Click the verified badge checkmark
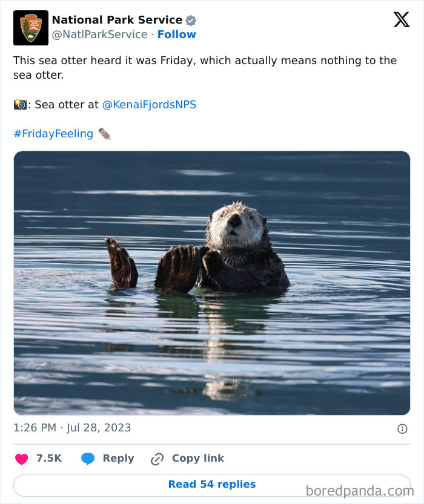424x504 pixels. (x=191, y=19)
